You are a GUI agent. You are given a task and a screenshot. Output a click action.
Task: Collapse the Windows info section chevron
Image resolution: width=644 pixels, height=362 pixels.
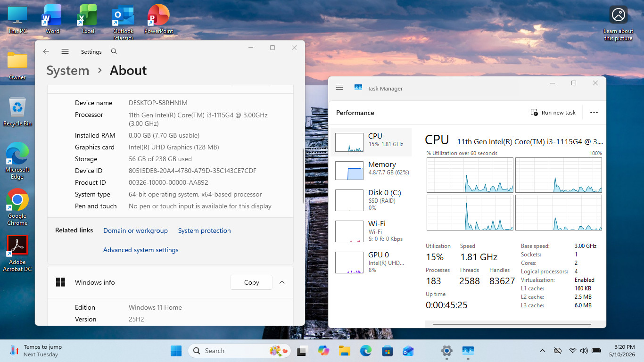pos(282,282)
